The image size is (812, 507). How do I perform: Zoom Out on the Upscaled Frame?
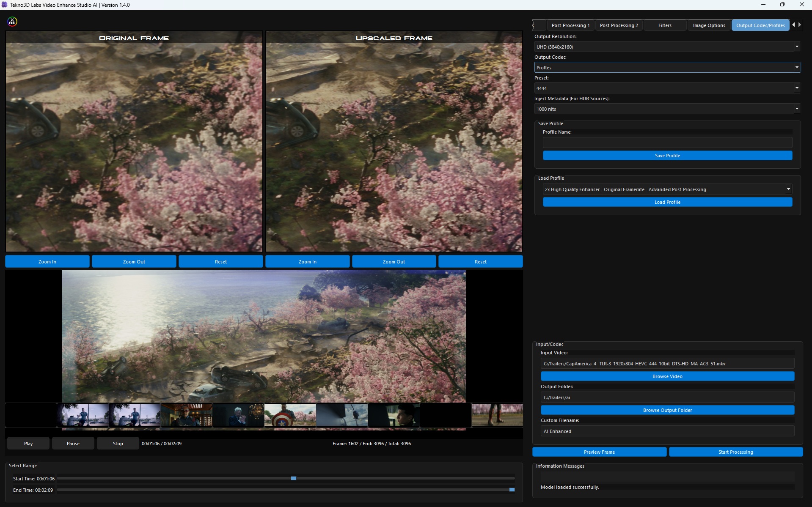click(394, 262)
